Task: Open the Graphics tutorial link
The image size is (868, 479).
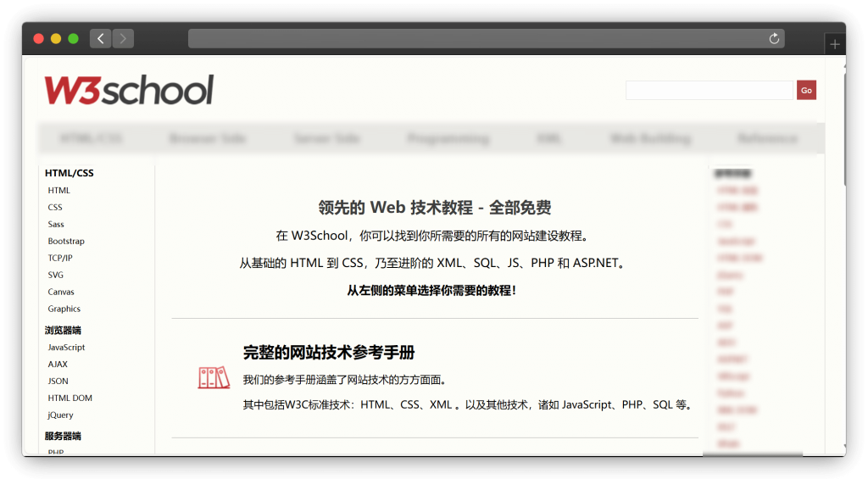Action: [x=64, y=309]
